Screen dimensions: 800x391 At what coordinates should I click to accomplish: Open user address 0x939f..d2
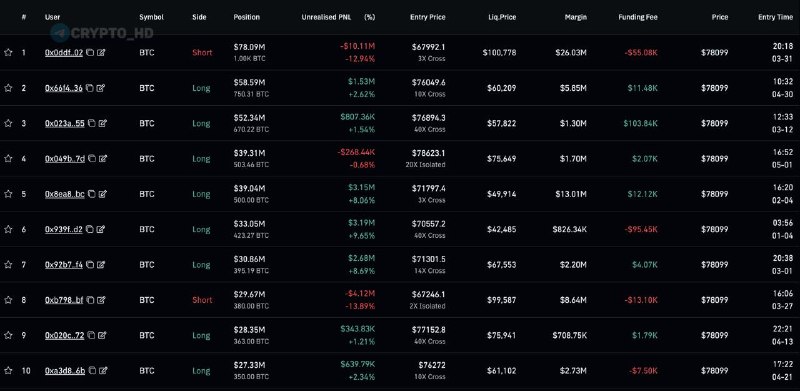tap(63, 229)
